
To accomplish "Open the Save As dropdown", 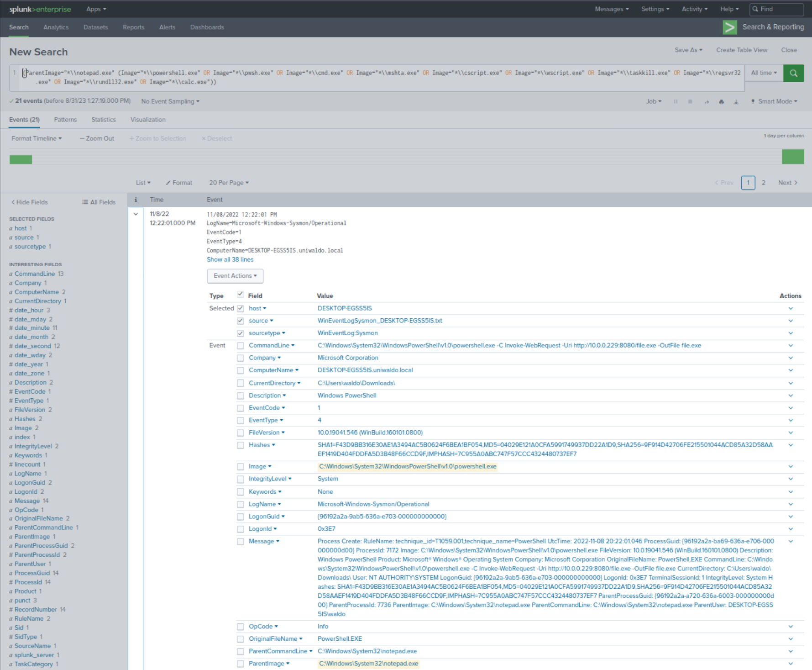I will coord(689,50).
